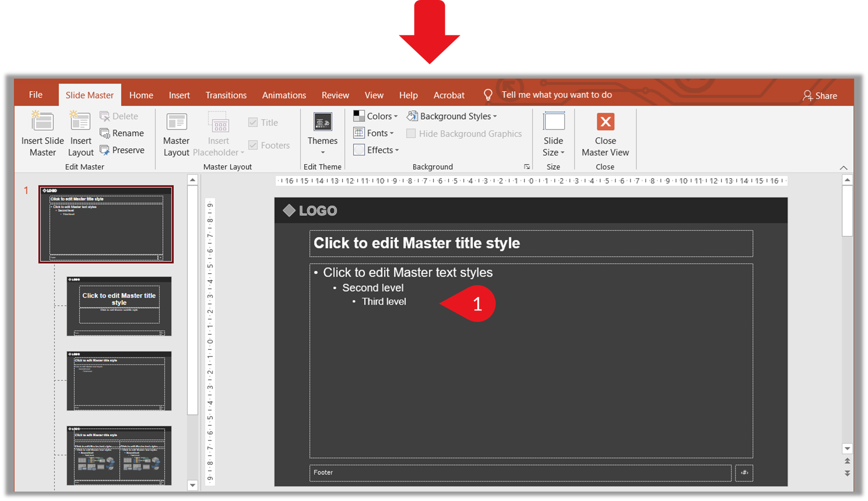Select the second layout thumbnail (Title layout)

pyautogui.click(x=119, y=306)
